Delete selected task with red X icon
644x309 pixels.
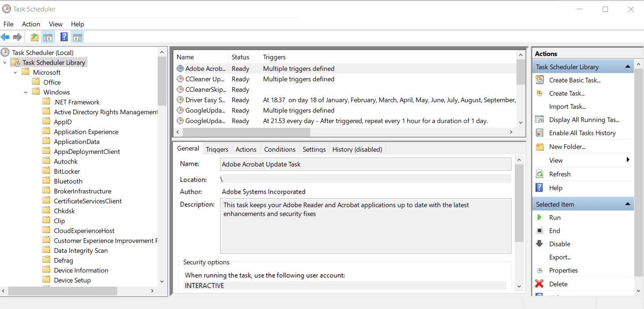point(540,284)
